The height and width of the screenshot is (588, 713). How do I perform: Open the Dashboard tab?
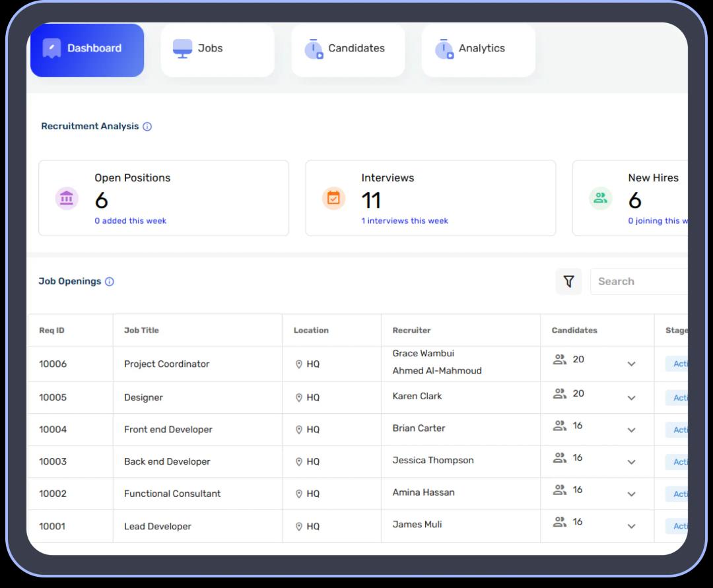(87, 50)
